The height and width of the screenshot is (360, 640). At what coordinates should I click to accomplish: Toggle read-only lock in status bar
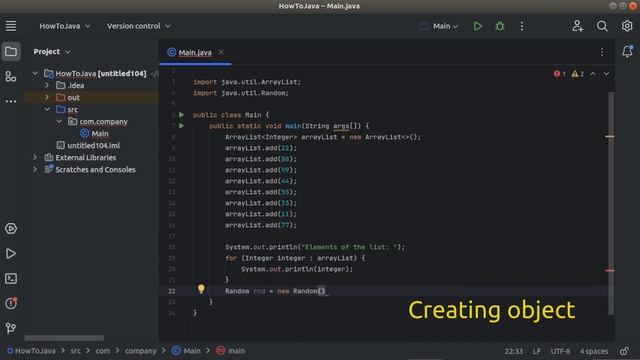click(x=624, y=351)
